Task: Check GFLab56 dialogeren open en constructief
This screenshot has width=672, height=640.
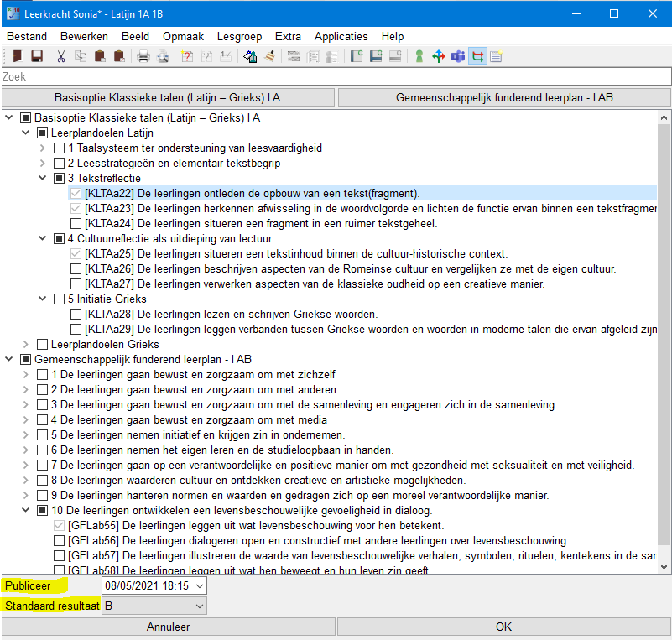Action: [59, 541]
